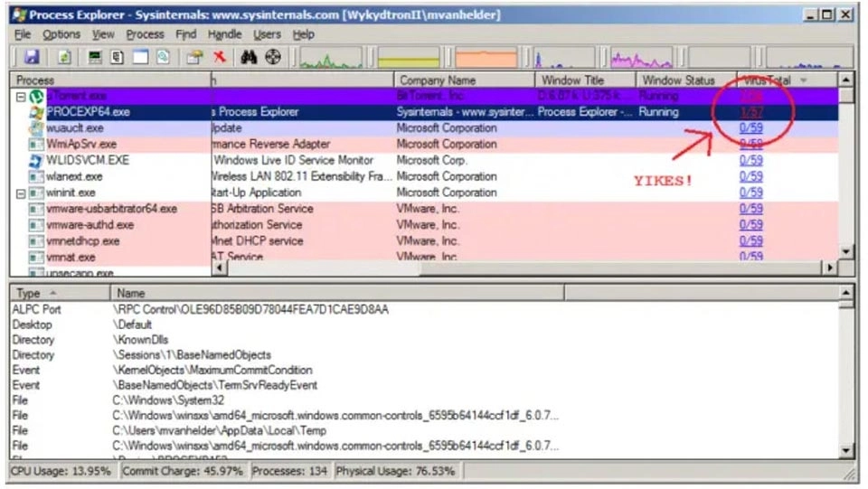The height and width of the screenshot is (489, 868).
Task: Sort by the Company Name column header
Action: 464,80
